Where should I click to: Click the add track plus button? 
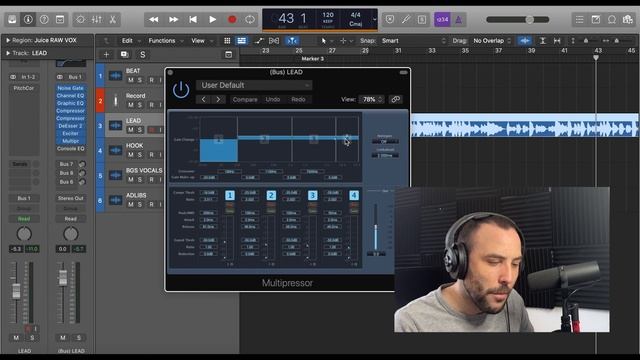pyautogui.click(x=107, y=55)
